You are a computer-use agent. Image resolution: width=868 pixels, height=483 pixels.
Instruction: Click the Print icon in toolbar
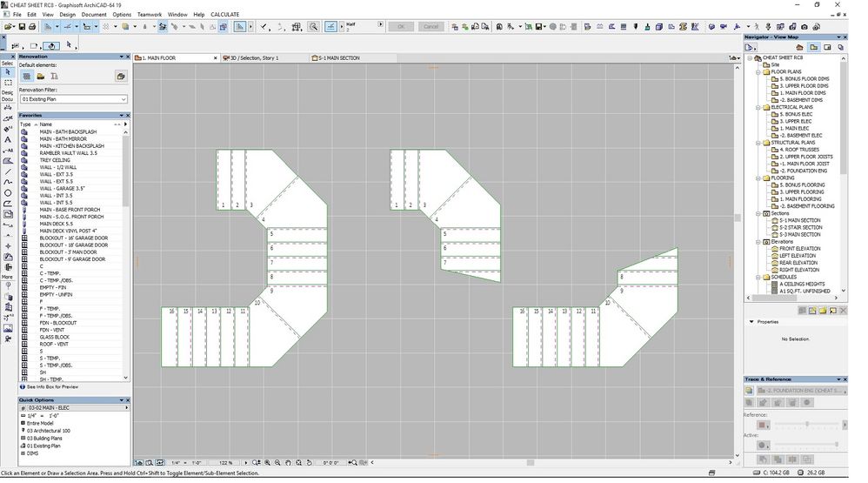[x=32, y=27]
